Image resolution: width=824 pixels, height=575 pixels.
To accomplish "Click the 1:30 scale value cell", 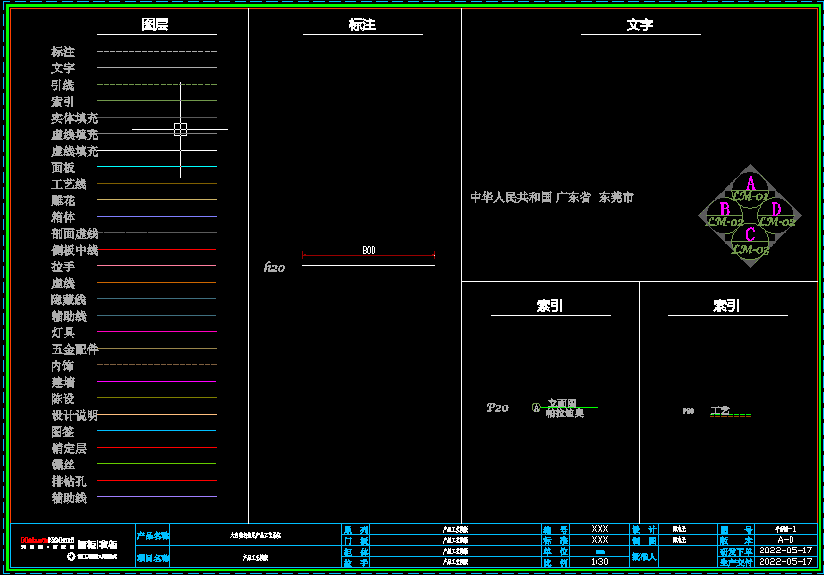I will point(600,562).
